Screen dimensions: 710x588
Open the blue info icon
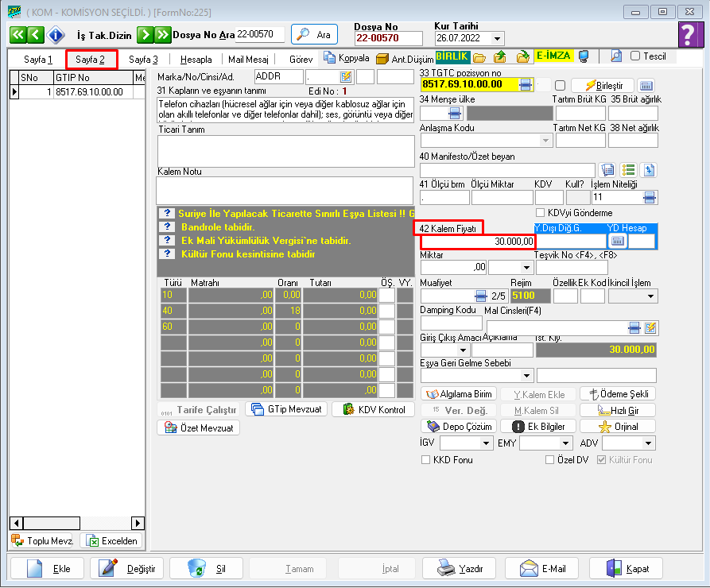click(56, 35)
